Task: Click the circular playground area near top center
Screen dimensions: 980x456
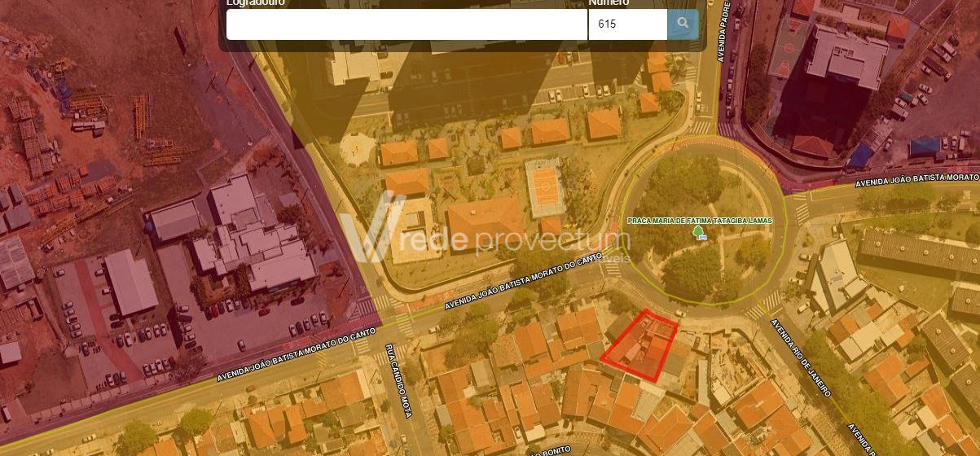Action: pyautogui.click(x=357, y=149)
